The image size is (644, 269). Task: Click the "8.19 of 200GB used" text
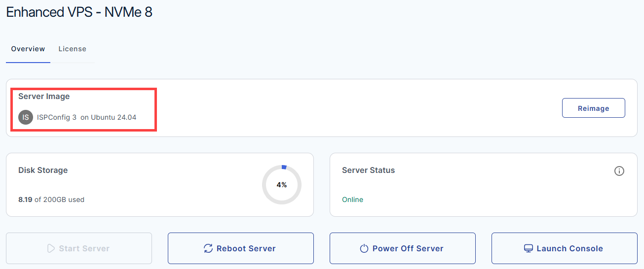51,200
